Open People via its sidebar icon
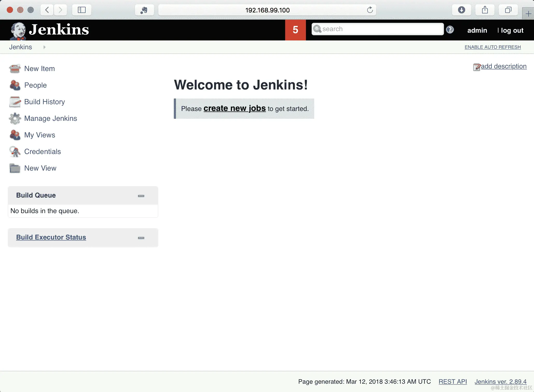The width and height of the screenshot is (534, 392). point(15,85)
